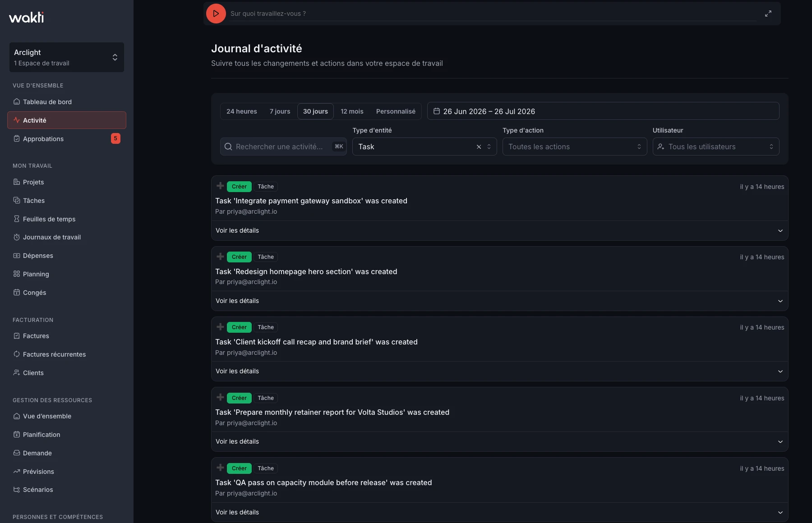Expand details for 'Integrate payment gateway sandbox' entry

(500, 230)
